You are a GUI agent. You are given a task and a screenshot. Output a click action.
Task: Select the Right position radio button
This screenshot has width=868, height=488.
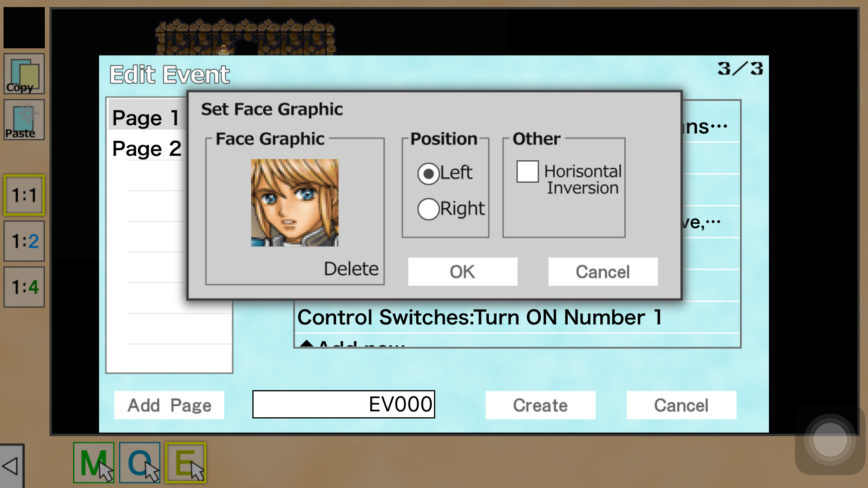[x=428, y=209]
